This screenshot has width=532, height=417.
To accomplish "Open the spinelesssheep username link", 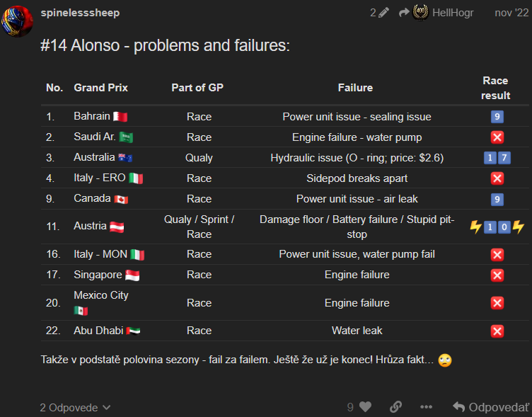I will [x=80, y=13].
